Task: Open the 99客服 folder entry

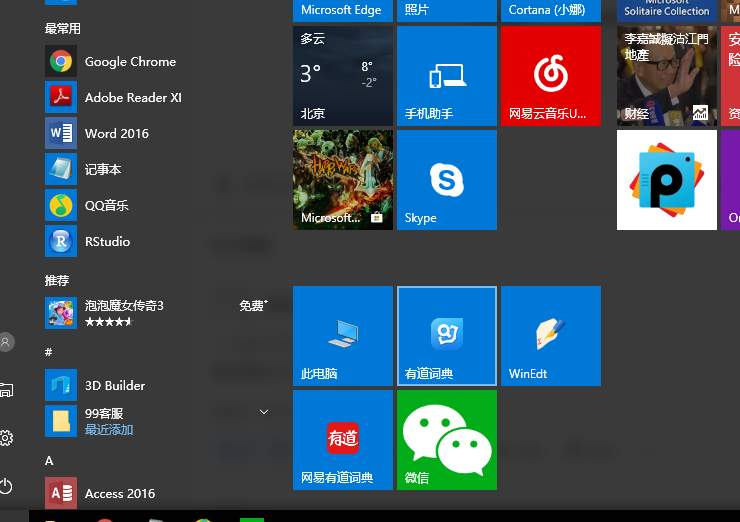Action: (158, 421)
